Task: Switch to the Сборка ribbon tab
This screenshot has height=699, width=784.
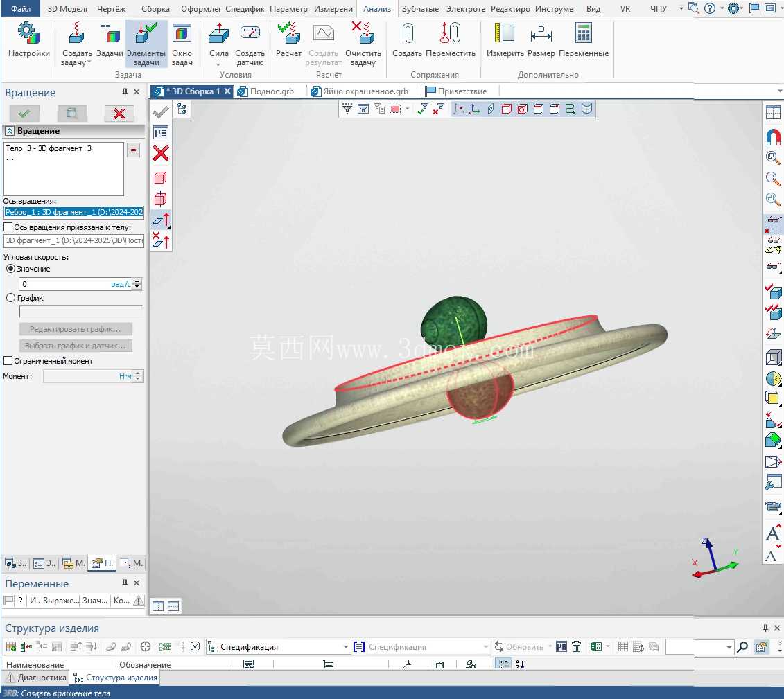Action: (x=155, y=8)
